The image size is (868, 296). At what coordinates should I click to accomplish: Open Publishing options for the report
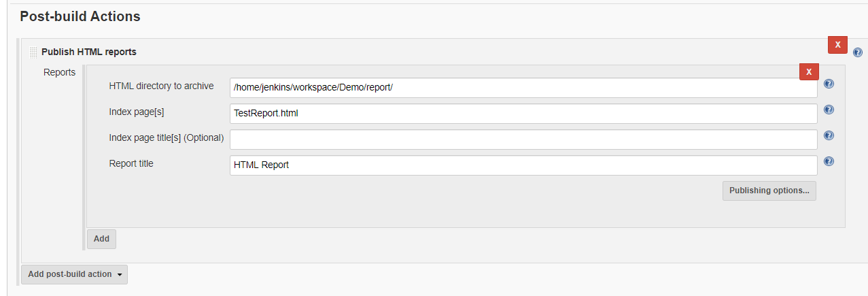coord(769,191)
